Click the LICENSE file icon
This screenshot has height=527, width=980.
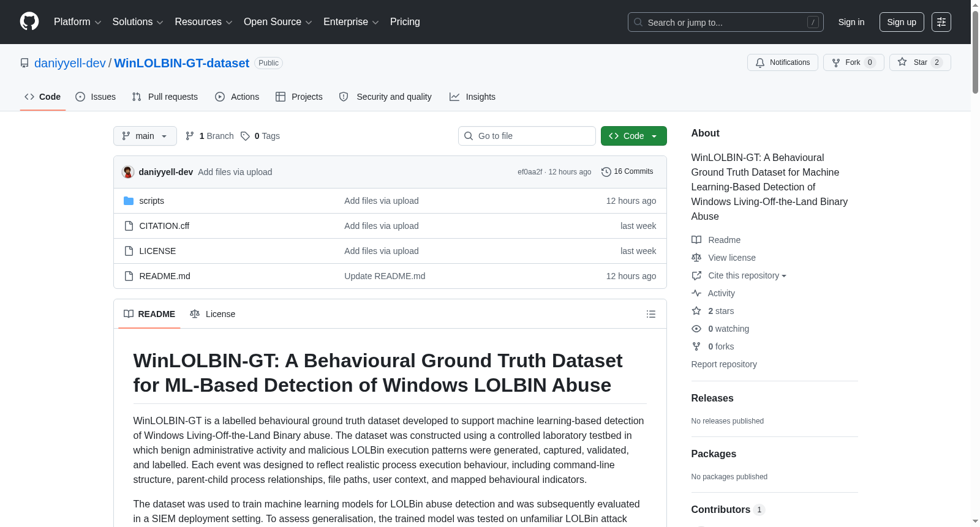pyautogui.click(x=129, y=251)
